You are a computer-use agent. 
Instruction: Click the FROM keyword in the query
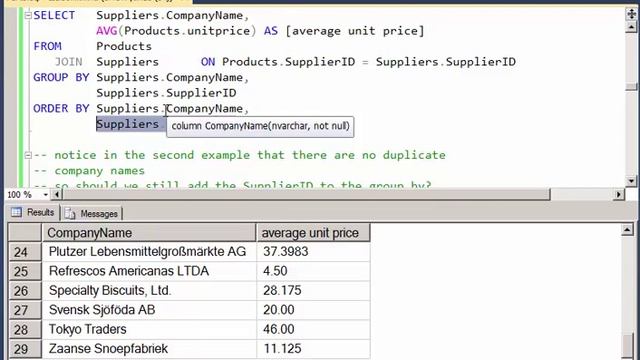click(x=47, y=47)
